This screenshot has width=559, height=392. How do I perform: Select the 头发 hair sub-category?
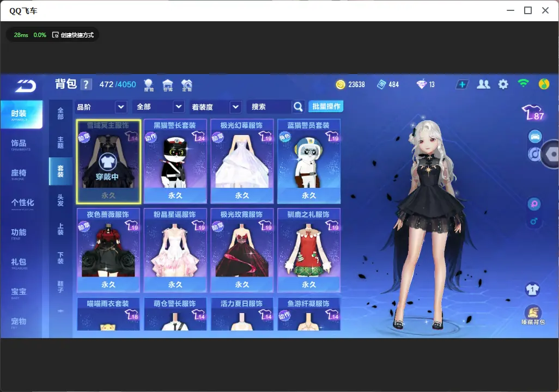pyautogui.click(x=60, y=200)
